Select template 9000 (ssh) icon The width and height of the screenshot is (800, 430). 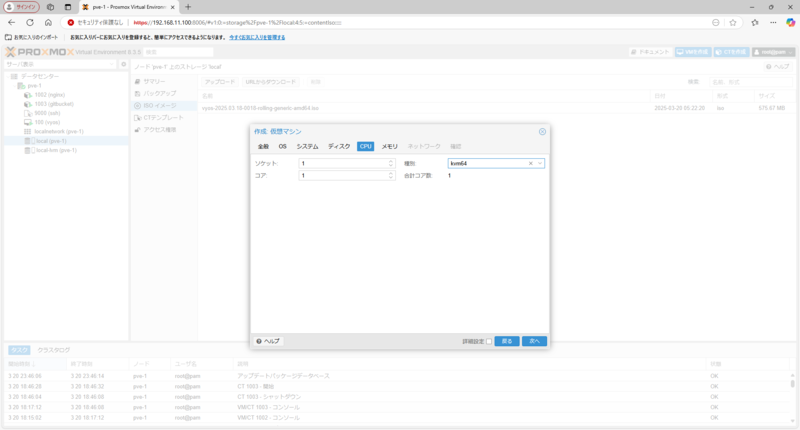[28, 113]
